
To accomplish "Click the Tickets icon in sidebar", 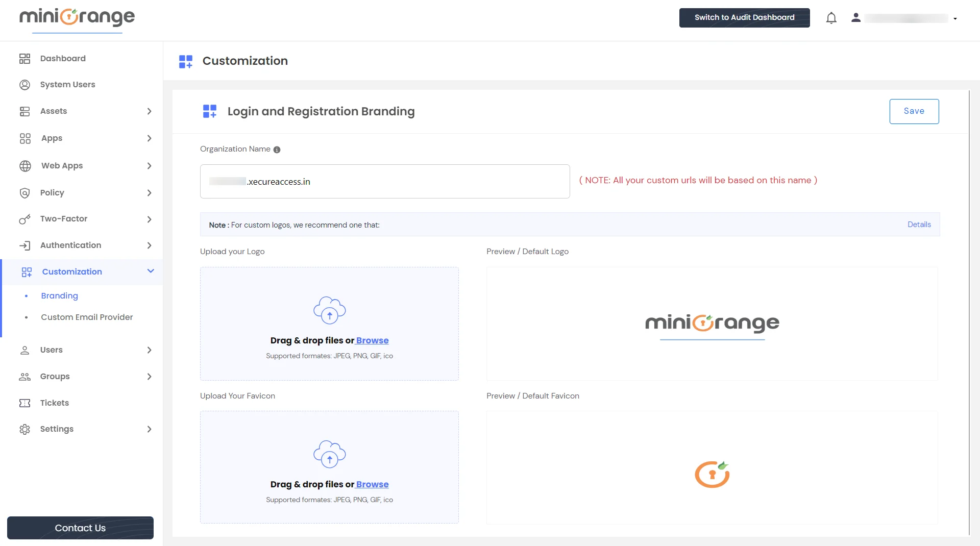I will 24,403.
